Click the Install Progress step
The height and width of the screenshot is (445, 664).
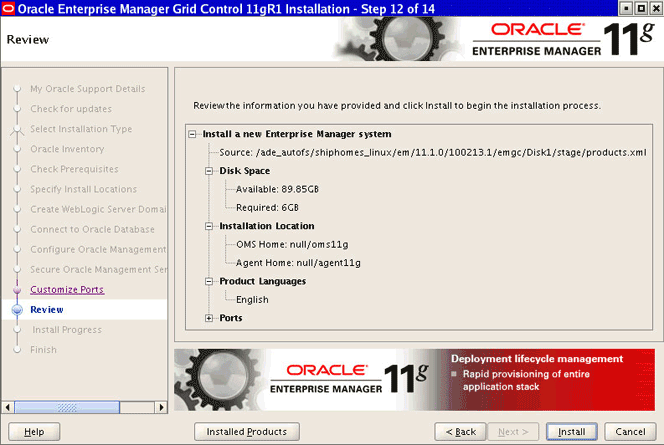[67, 330]
